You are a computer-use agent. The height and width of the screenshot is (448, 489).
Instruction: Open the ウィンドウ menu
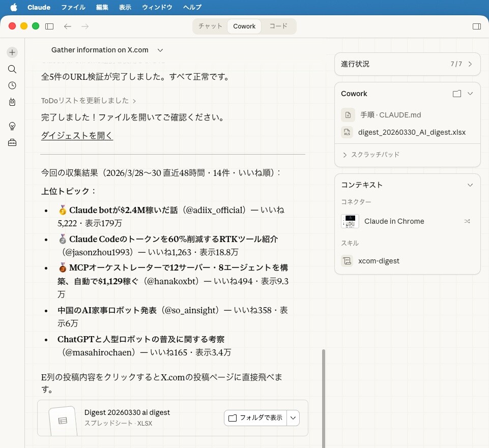click(x=157, y=7)
